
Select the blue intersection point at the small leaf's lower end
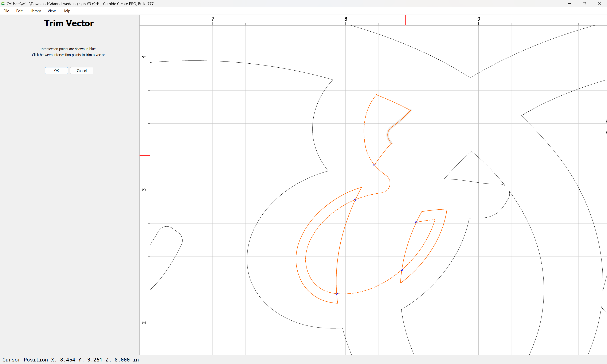(402, 270)
